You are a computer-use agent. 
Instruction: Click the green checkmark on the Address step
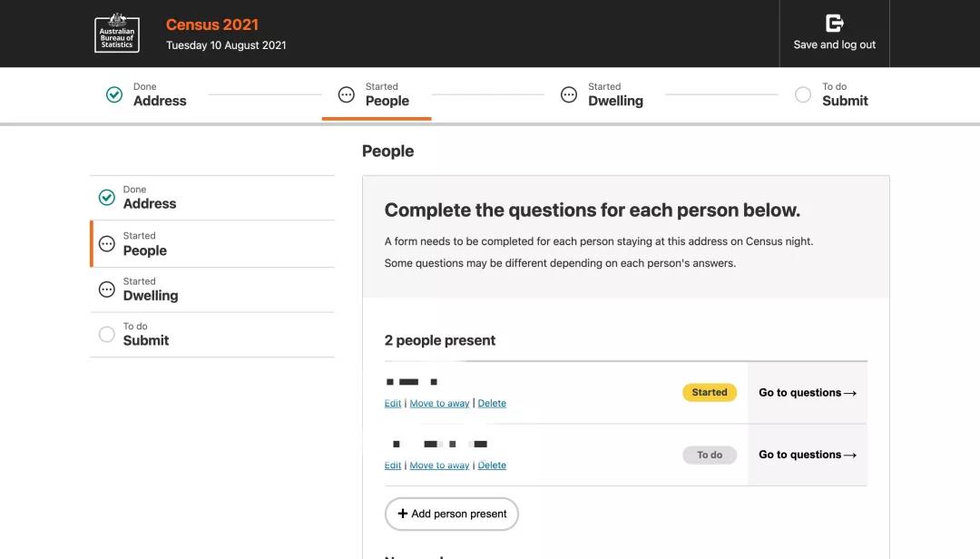(114, 93)
